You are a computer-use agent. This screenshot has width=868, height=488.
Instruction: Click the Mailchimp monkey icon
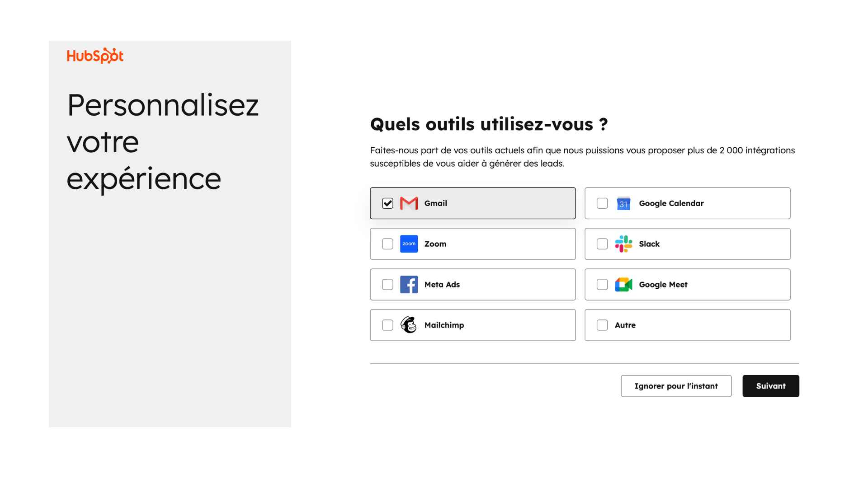click(x=409, y=325)
